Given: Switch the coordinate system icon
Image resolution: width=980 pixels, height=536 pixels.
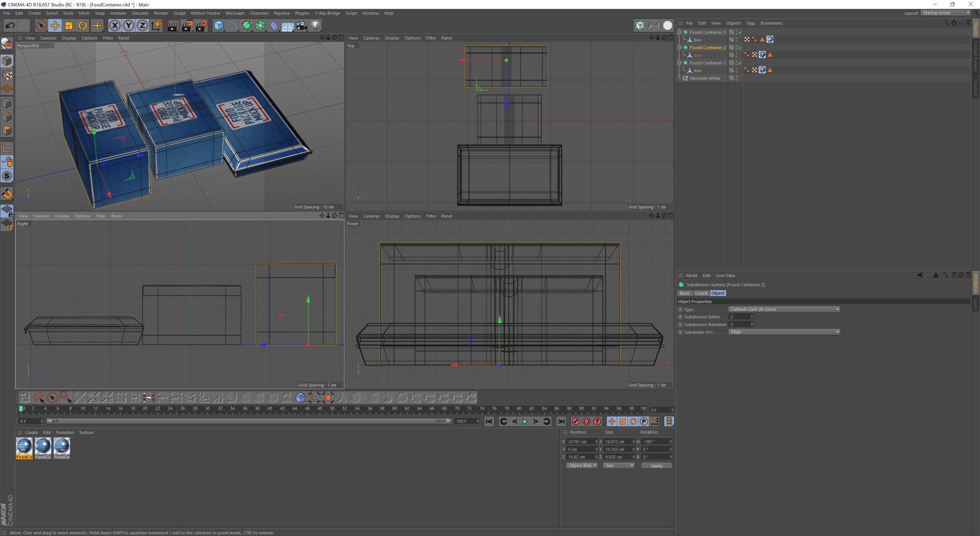Looking at the screenshot, I should (157, 25).
